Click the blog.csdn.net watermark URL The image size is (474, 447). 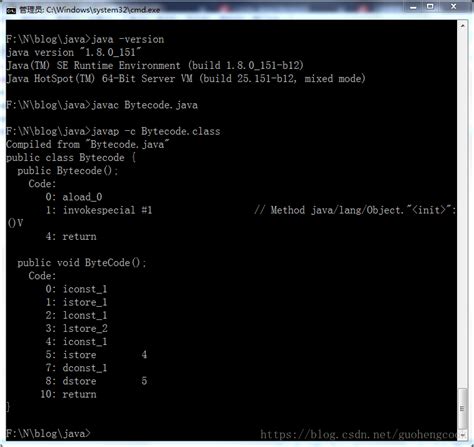click(359, 435)
